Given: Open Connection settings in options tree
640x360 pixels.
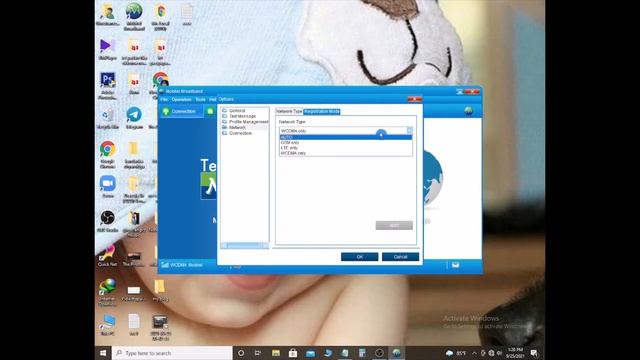Looking at the screenshot, I should tap(240, 133).
